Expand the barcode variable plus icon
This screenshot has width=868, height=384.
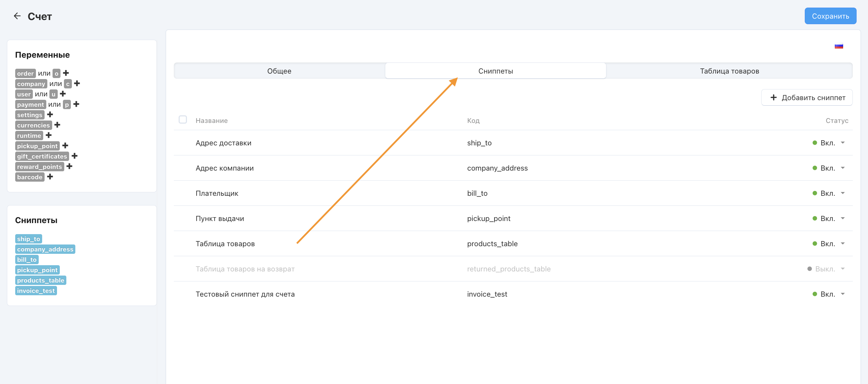pyautogui.click(x=50, y=176)
